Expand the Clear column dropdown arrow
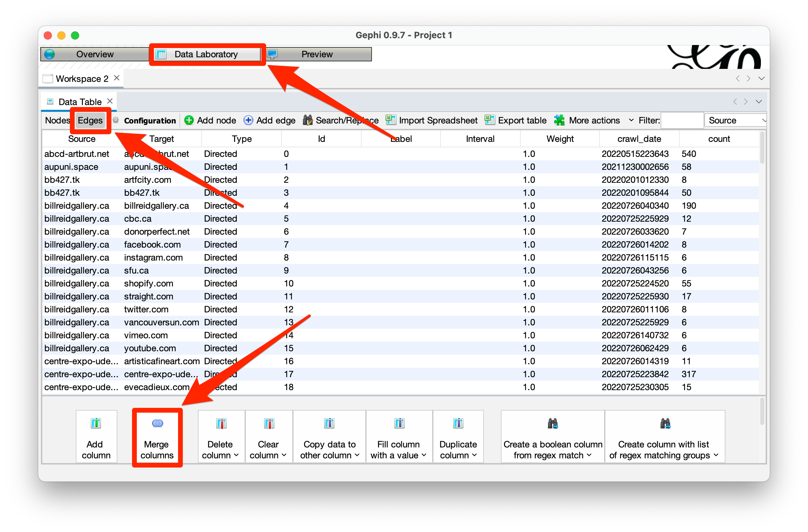 pos(284,455)
